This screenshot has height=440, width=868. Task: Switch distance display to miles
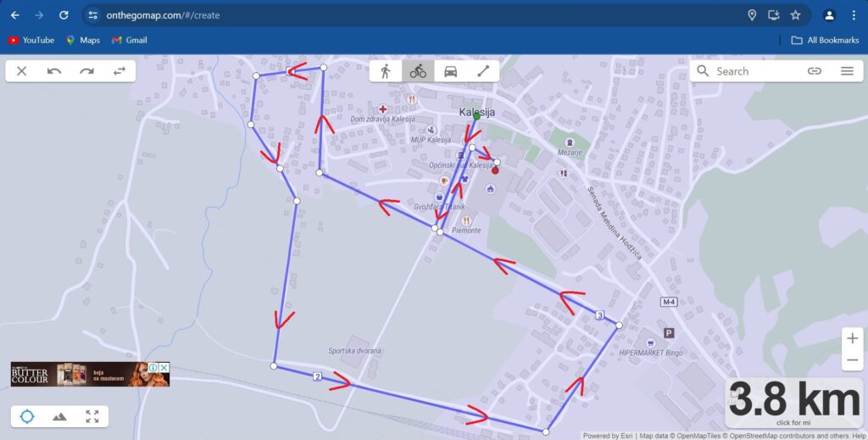point(793,423)
